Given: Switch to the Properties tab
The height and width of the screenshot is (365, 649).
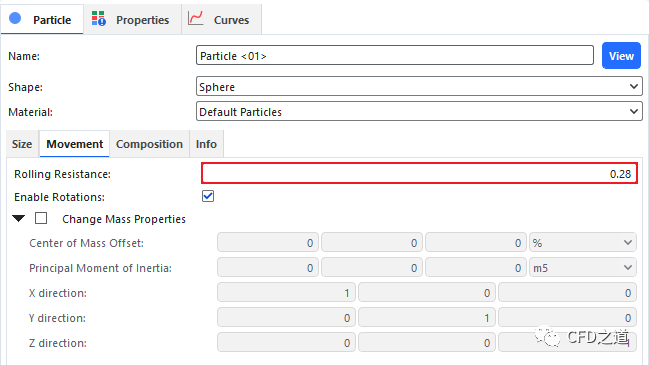Looking at the screenshot, I should 132,19.
